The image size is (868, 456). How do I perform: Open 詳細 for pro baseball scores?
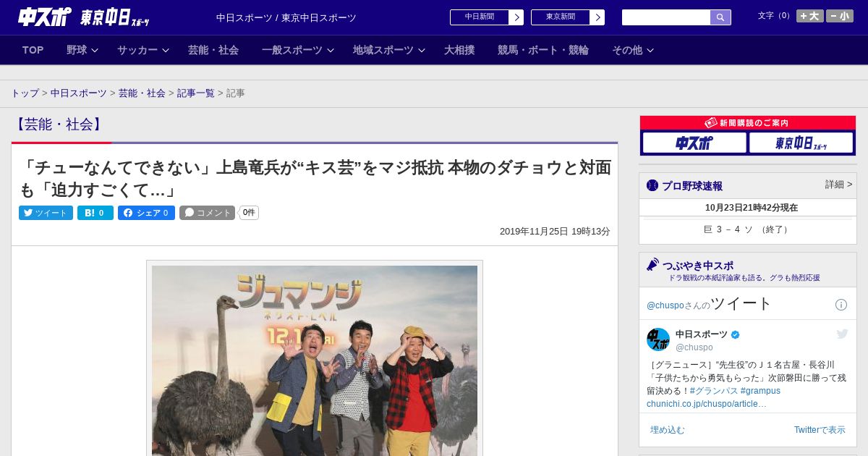pyautogui.click(x=838, y=185)
